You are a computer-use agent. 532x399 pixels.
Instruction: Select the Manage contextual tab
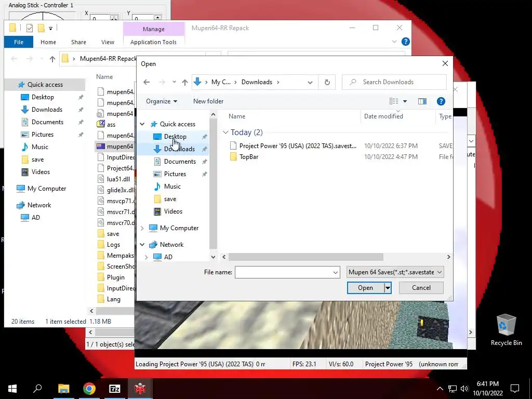153,29
